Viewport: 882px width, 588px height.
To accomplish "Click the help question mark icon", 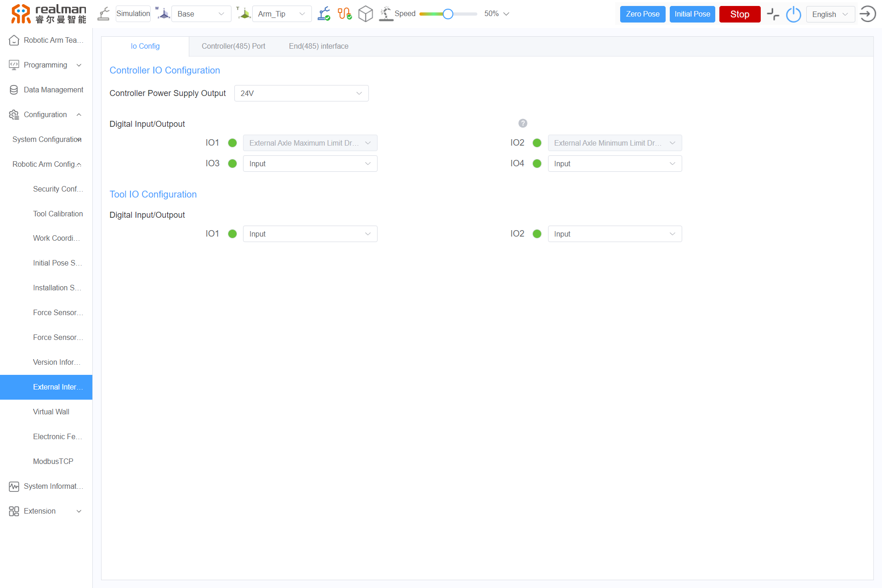I will tap(523, 123).
